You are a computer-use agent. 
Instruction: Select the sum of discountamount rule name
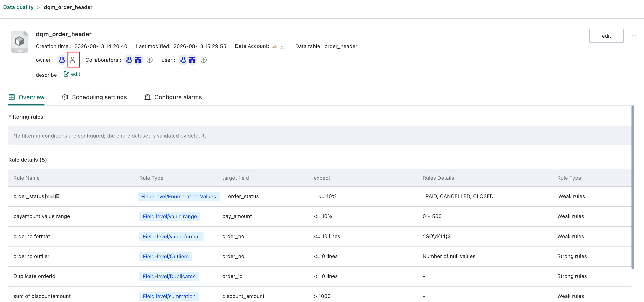pos(42,296)
